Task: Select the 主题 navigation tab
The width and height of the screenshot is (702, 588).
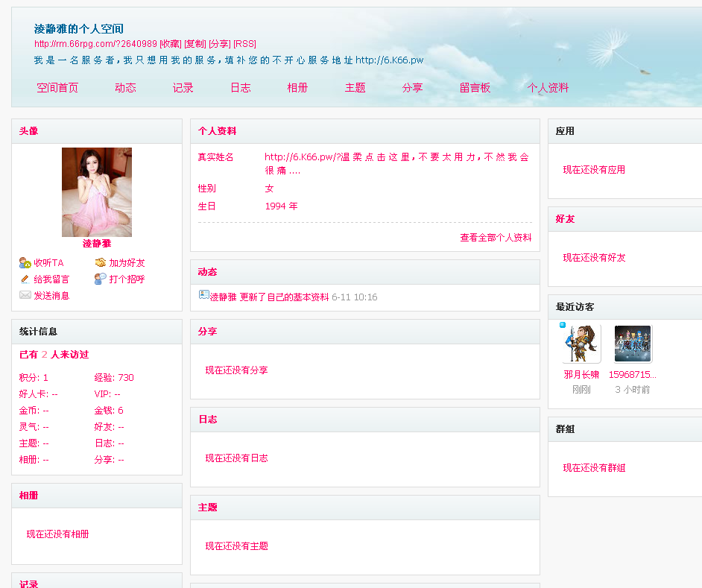Action: click(355, 88)
